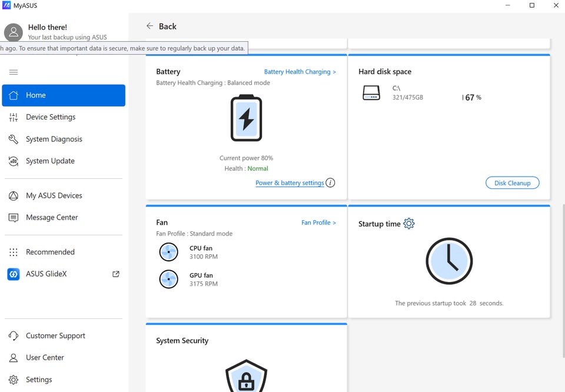Go to the Home page
The width and height of the screenshot is (565, 392).
tap(64, 95)
